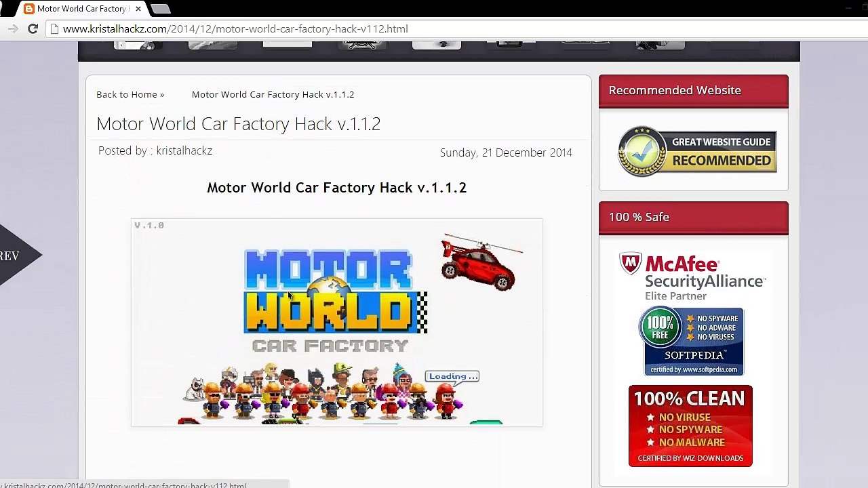868x488 pixels.
Task: Click the red helicopter car graphic
Action: (481, 263)
